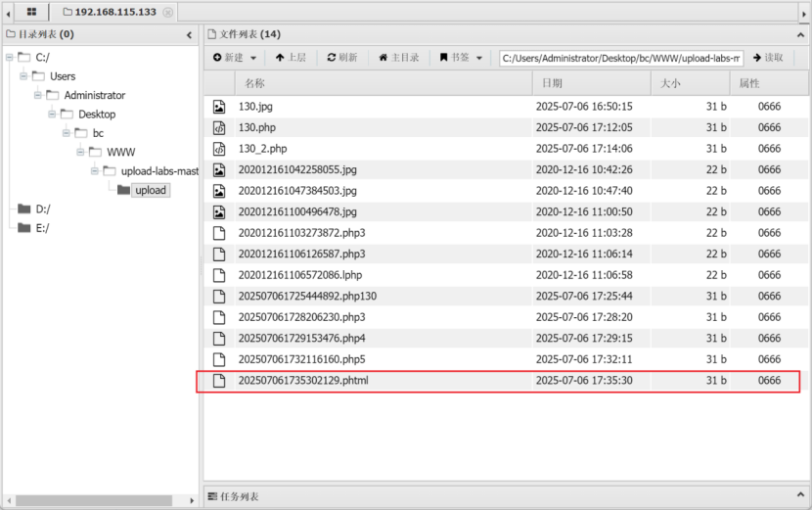Image resolution: width=812 pixels, height=510 pixels.
Task: Go up one level with 上层
Action: (291, 58)
